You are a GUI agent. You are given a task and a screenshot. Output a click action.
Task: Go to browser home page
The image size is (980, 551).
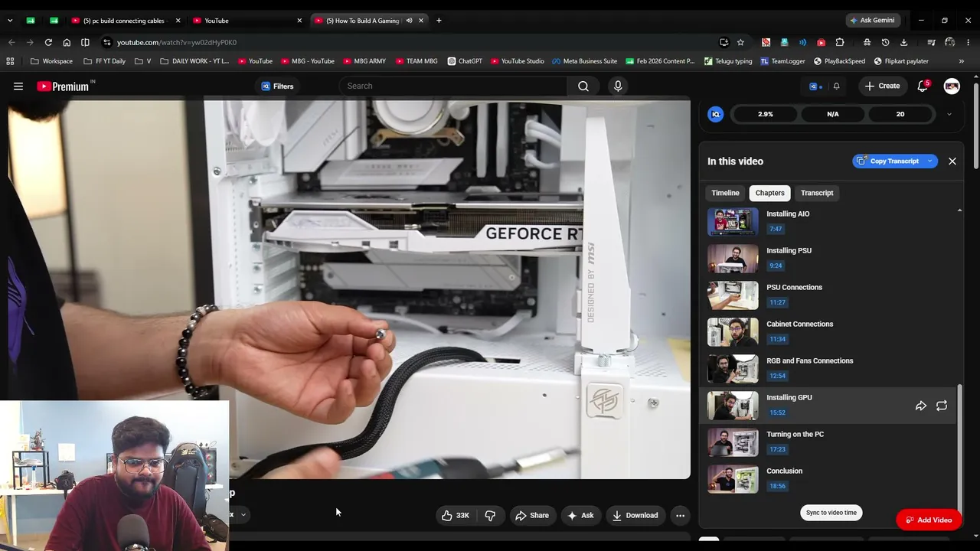tap(67, 42)
